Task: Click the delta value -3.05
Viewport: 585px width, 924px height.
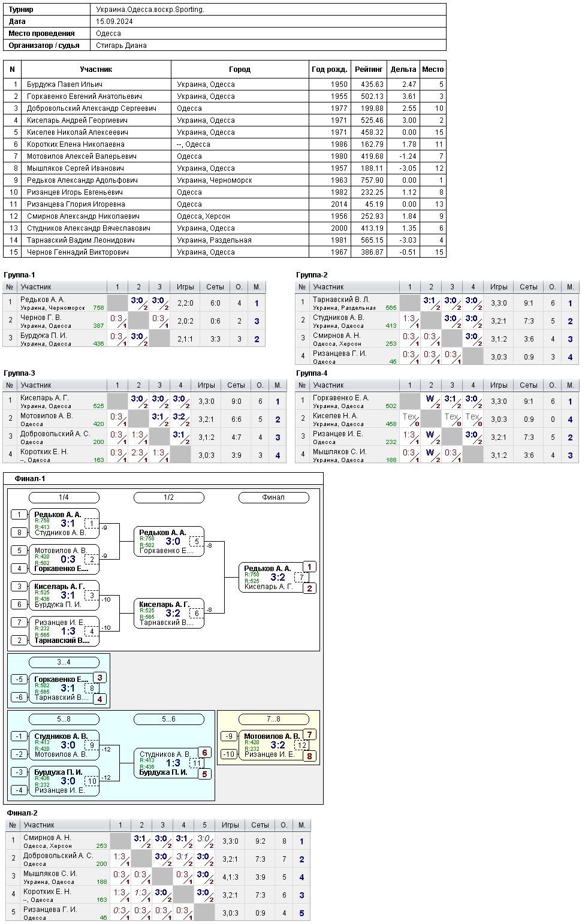Action: pyautogui.click(x=408, y=168)
